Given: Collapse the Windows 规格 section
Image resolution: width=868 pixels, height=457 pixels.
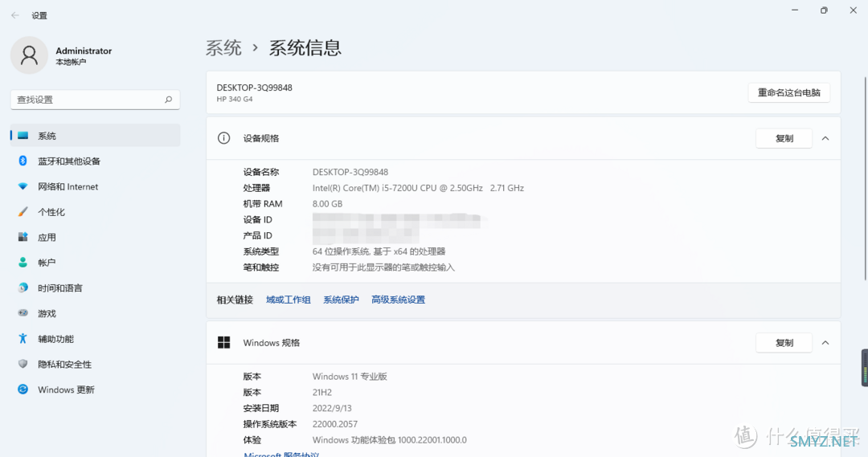Looking at the screenshot, I should [x=825, y=343].
